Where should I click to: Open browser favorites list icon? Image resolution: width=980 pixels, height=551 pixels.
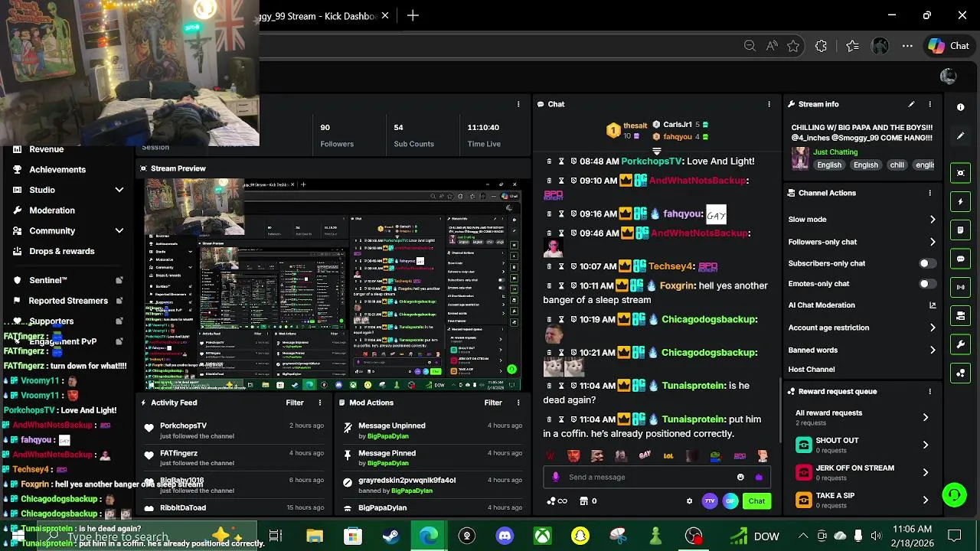pos(852,46)
